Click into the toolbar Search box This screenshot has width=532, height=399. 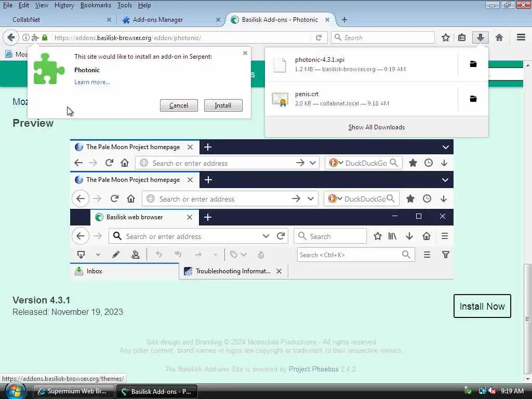pyautogui.click(x=383, y=37)
